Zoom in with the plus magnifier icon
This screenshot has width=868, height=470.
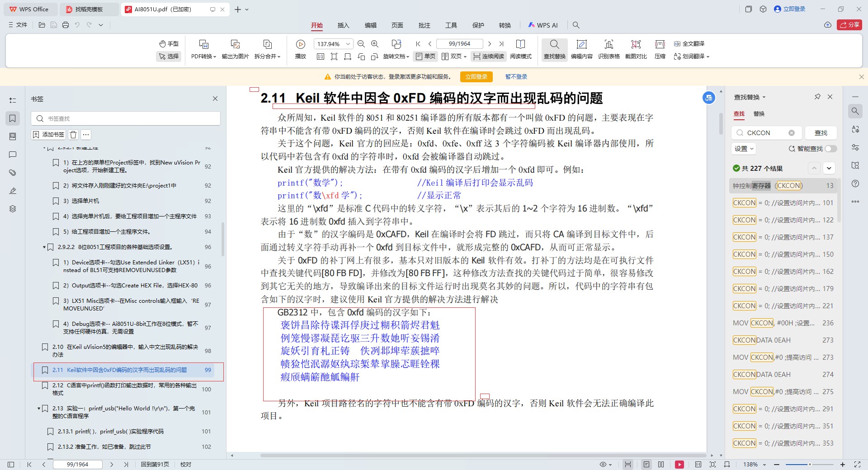coord(375,44)
